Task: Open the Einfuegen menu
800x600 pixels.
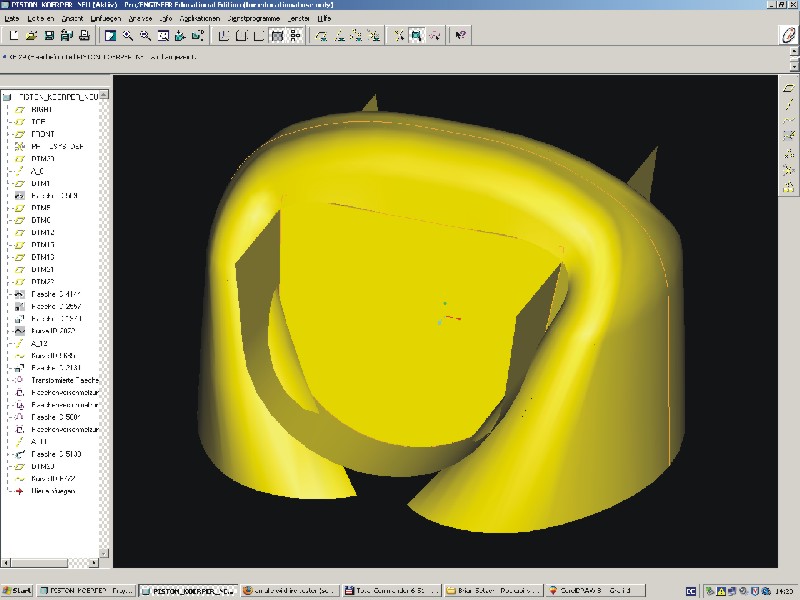Action: 106,18
